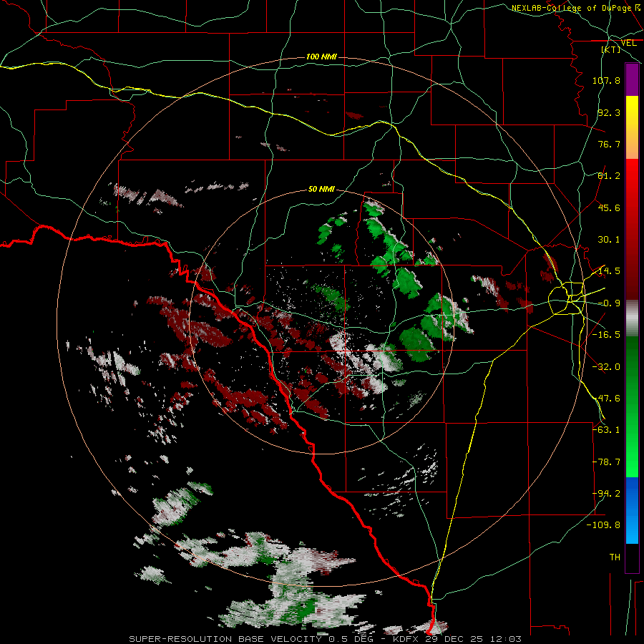Viewport: 644px width, 644px height.
Task: Click the -32.0 legend value
Action: (606, 367)
